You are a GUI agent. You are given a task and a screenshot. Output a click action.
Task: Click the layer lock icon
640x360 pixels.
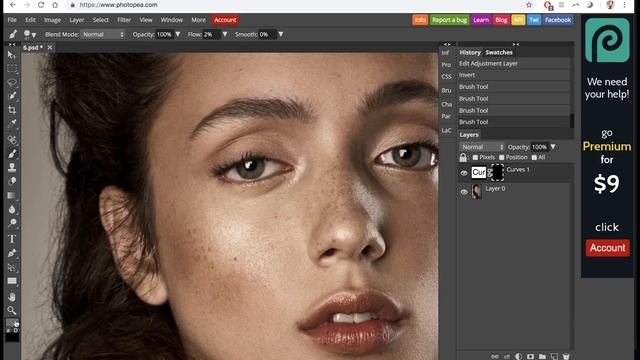pos(463,158)
